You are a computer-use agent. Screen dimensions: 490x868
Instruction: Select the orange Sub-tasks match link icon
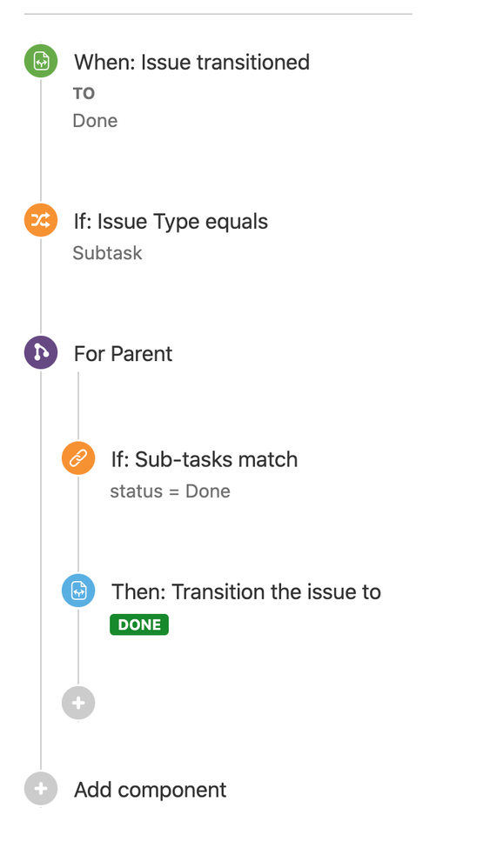78,458
